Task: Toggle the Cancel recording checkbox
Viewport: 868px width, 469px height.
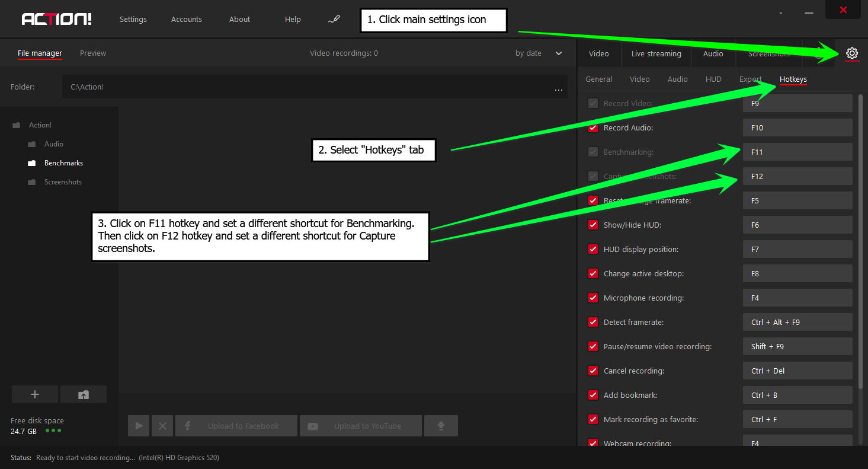Action: (x=593, y=371)
